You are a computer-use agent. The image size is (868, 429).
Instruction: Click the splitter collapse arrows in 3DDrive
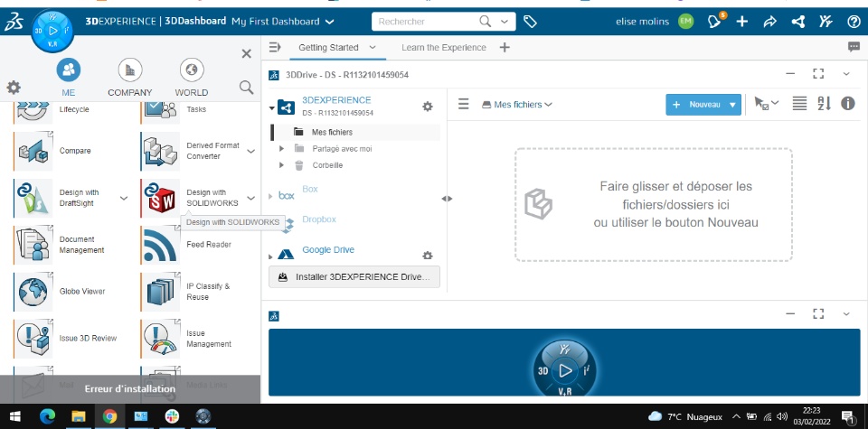coord(447,199)
